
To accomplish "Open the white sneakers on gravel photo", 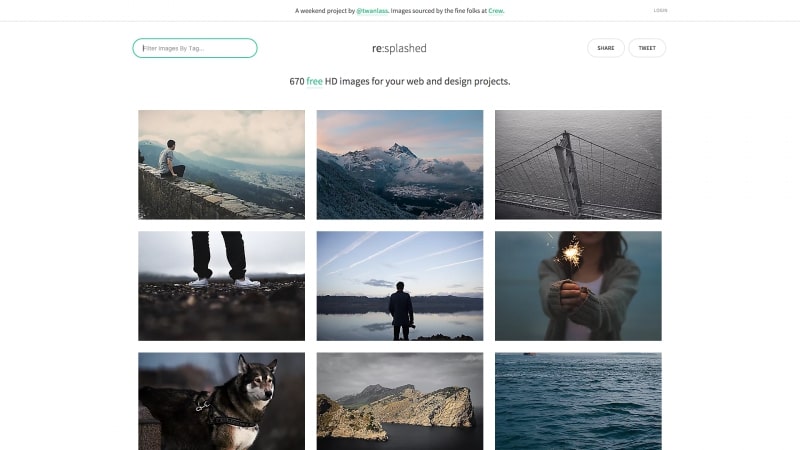I will [221, 286].
